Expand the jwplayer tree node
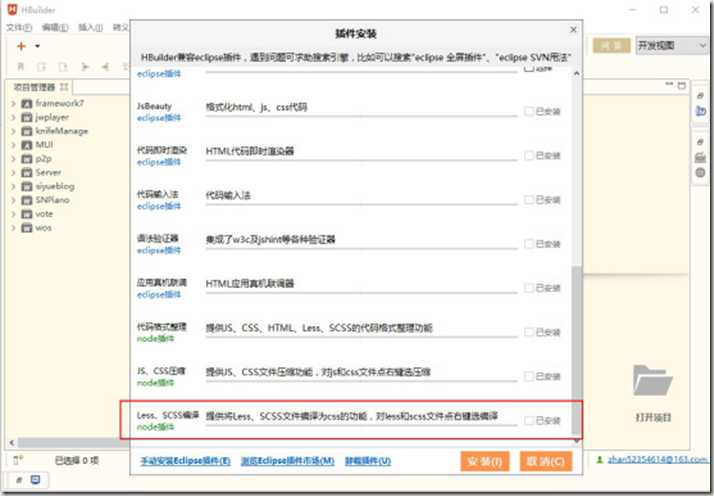Image resolution: width=714 pixels, height=496 pixels. [13, 118]
